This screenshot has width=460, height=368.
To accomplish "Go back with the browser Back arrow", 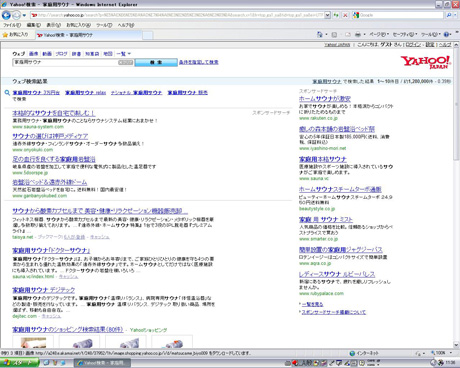I will (6, 15).
